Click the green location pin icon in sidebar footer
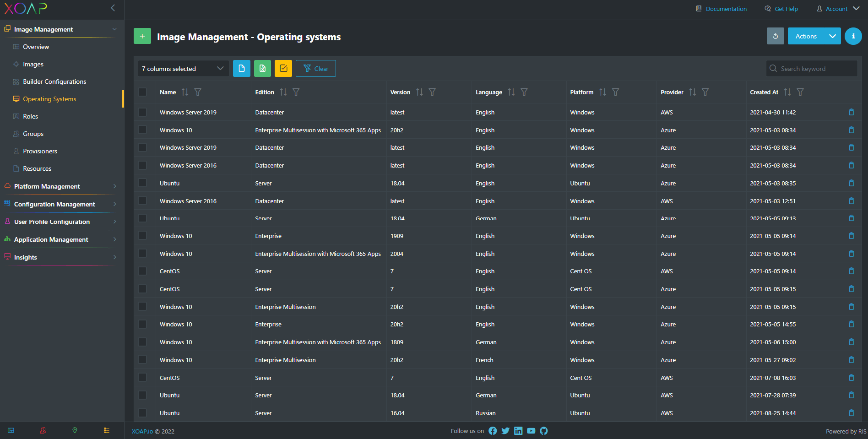Image resolution: width=868 pixels, height=439 pixels. [75, 430]
